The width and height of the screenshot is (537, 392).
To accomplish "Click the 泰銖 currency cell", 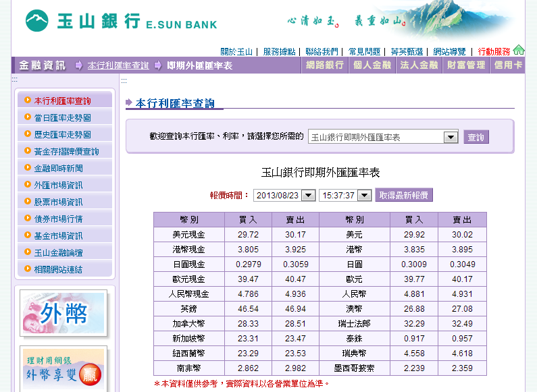I will click(x=355, y=338).
